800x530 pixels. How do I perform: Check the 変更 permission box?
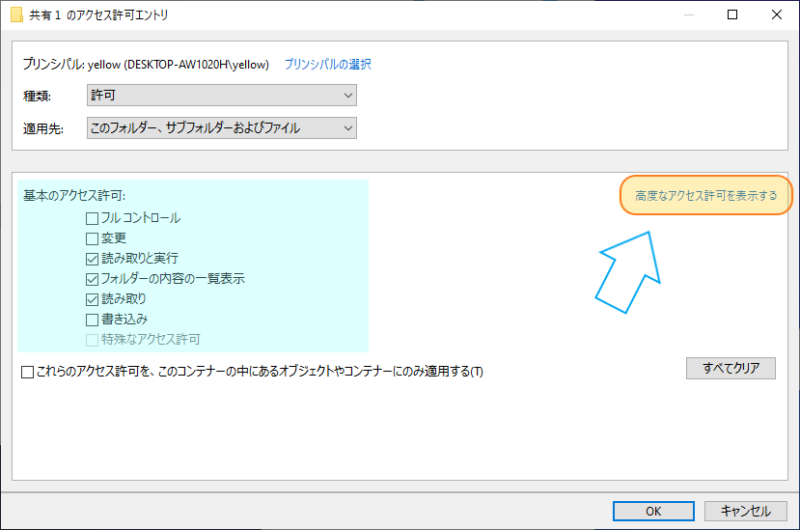[x=92, y=238]
